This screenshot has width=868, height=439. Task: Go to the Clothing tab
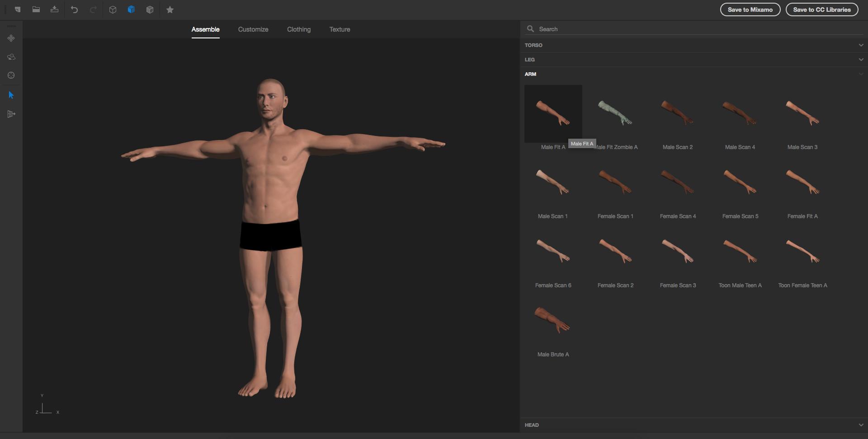(299, 29)
